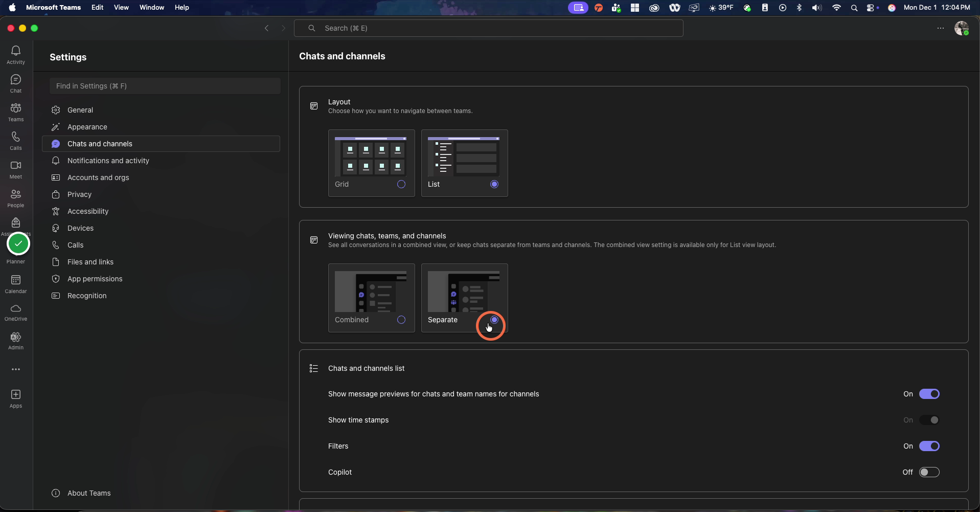
Task: Select the List layout radio button
Action: (x=494, y=184)
